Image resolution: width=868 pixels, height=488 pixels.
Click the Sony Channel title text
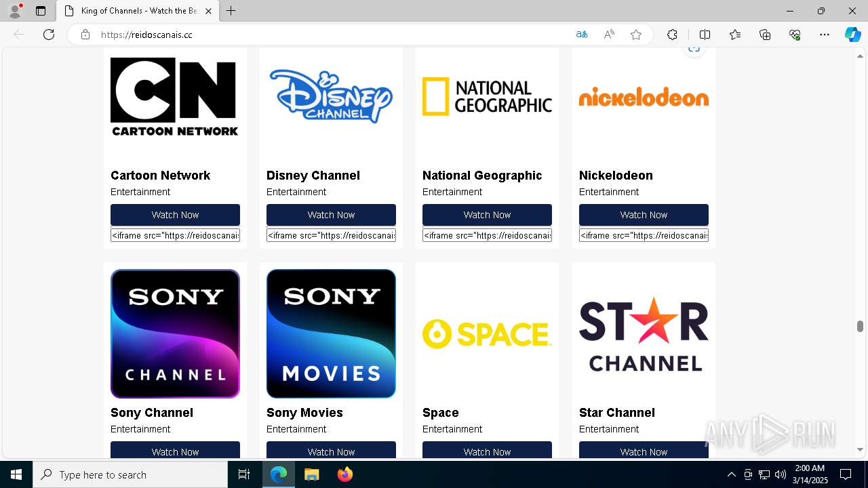click(x=151, y=413)
